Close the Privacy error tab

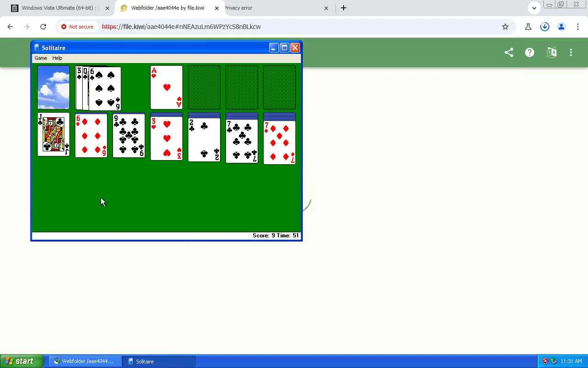click(326, 8)
